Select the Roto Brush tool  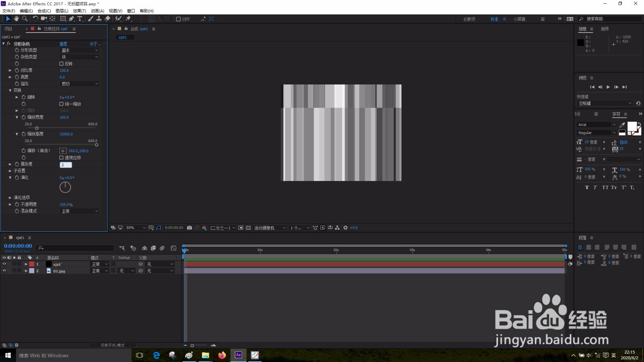coord(118,19)
